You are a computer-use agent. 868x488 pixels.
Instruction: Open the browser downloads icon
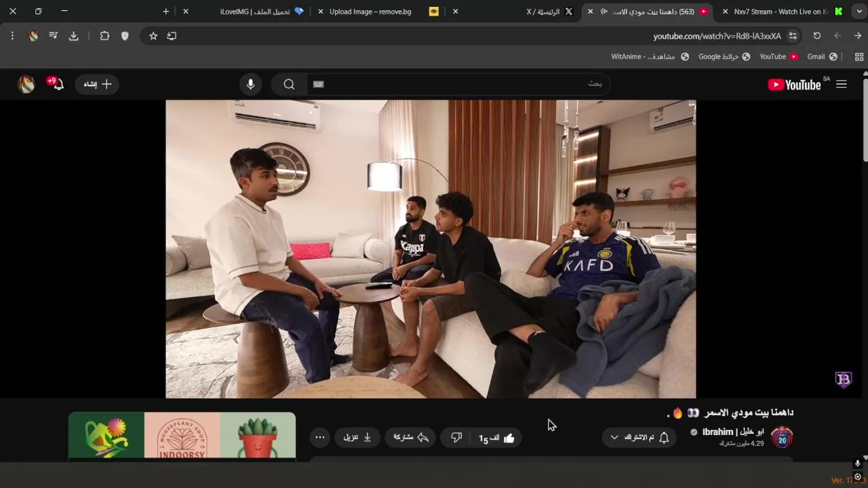(74, 36)
